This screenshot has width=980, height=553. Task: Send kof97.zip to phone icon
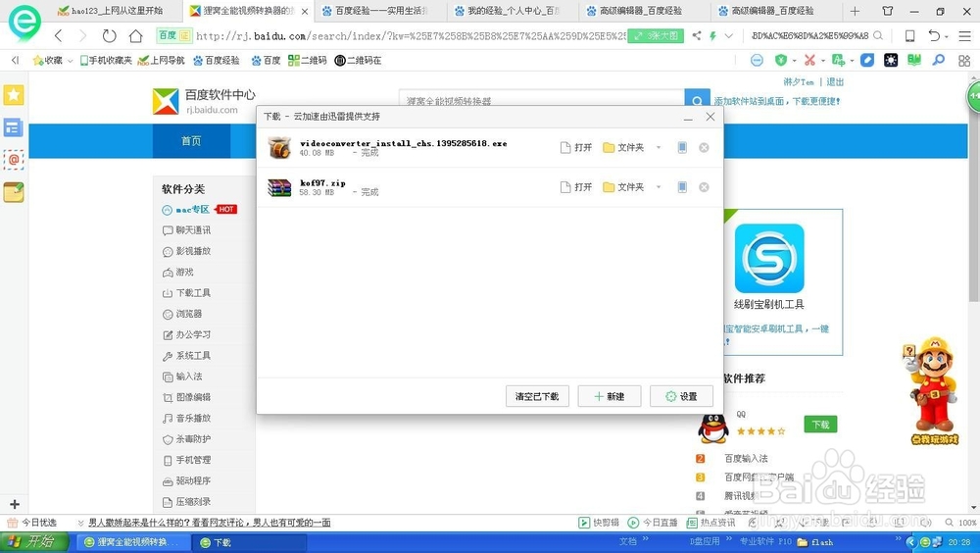point(682,187)
